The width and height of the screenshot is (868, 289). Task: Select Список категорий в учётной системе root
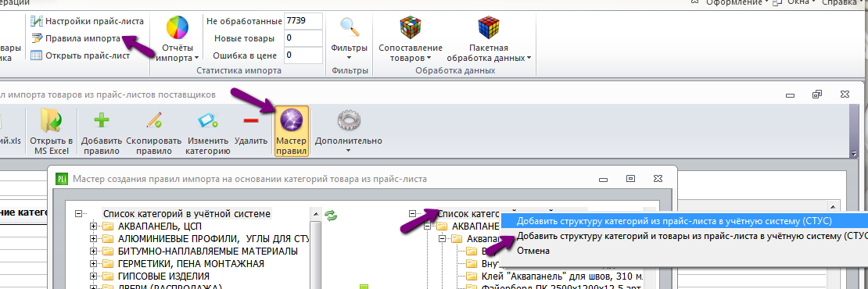187,213
